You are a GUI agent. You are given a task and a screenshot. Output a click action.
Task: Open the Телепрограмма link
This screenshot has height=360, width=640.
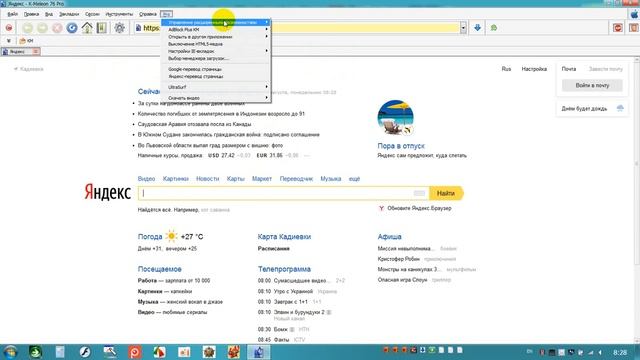coord(284,269)
